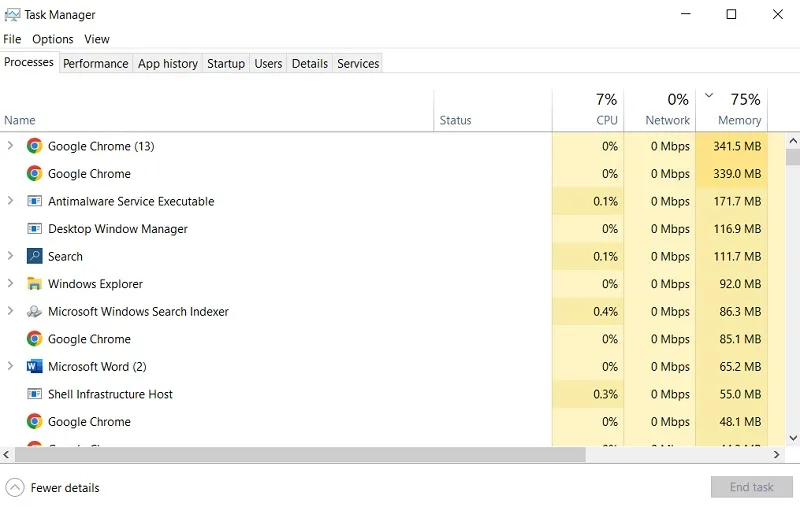
Task: Click sort arrow above Memory column
Action: pyautogui.click(x=709, y=95)
